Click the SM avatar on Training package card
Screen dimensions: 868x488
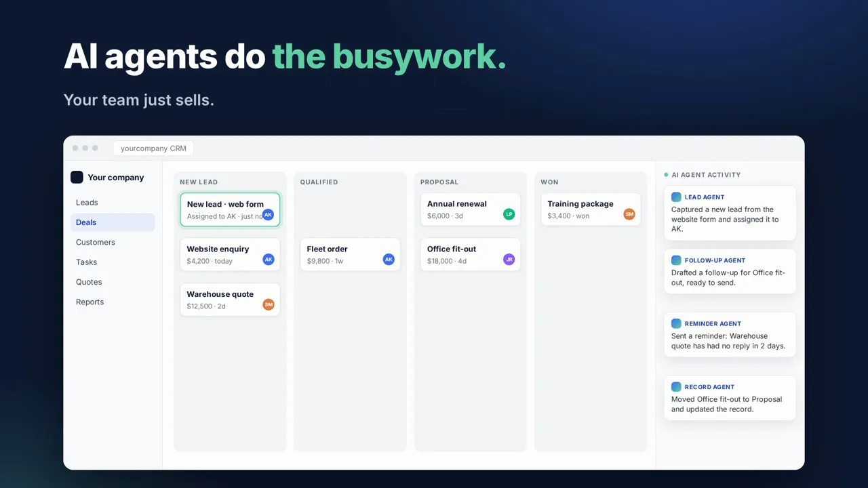pyautogui.click(x=629, y=214)
